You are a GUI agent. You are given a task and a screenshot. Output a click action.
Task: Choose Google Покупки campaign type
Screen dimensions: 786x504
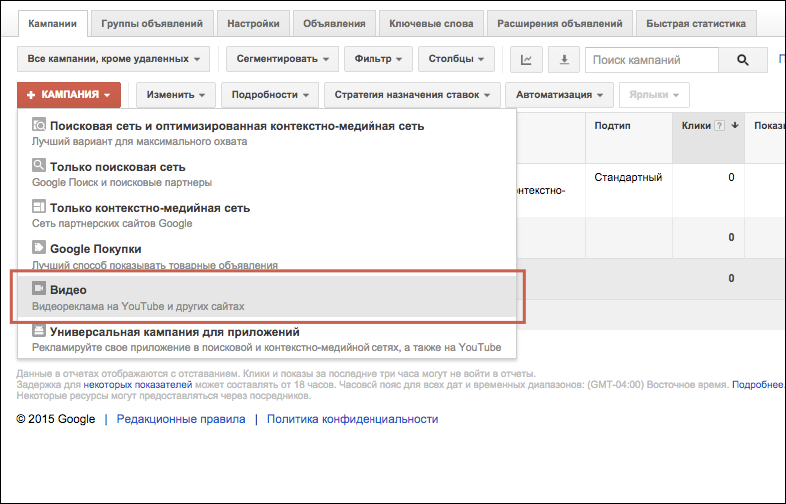(267, 256)
